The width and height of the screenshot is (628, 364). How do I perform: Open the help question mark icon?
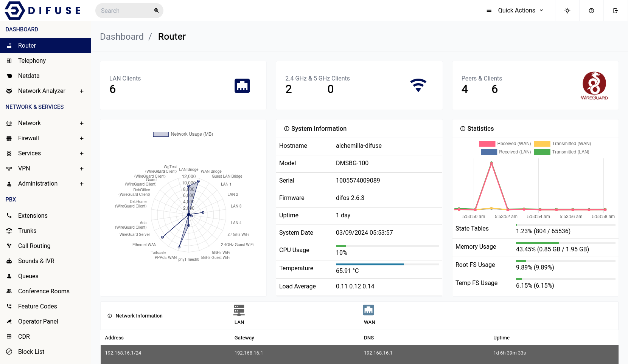[591, 11]
